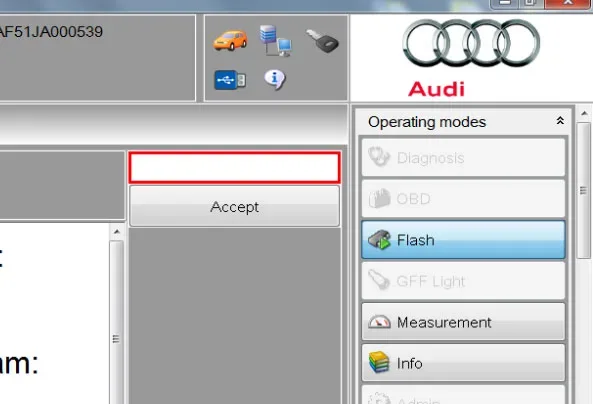This screenshot has height=404, width=593.
Task: Click the Diagnosis stethoscope icon
Action: tap(379, 157)
